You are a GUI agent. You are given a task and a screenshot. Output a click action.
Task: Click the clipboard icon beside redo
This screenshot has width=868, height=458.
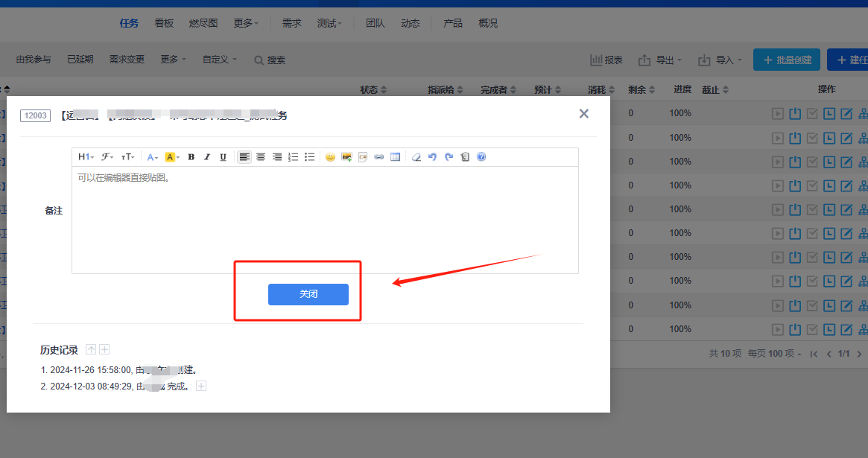coord(465,157)
